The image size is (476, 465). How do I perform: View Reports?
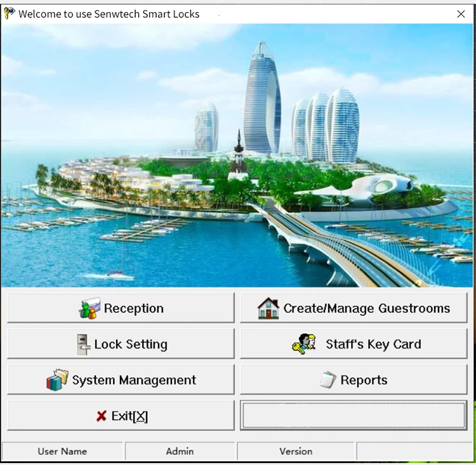[354, 380]
